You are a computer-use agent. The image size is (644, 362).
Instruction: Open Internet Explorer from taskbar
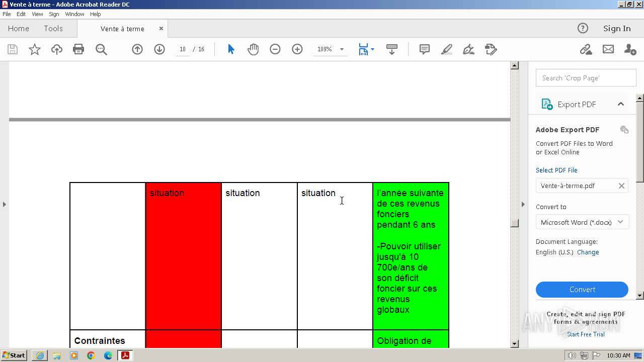[40, 355]
